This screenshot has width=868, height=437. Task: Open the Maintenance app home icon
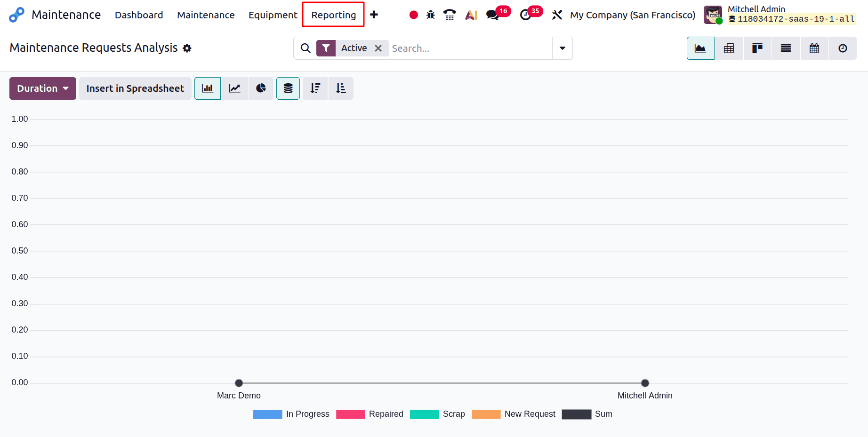coord(16,15)
